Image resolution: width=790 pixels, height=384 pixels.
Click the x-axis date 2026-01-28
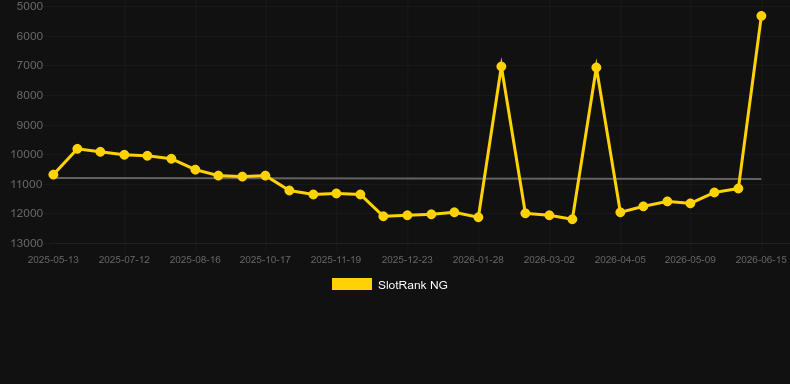pos(478,260)
